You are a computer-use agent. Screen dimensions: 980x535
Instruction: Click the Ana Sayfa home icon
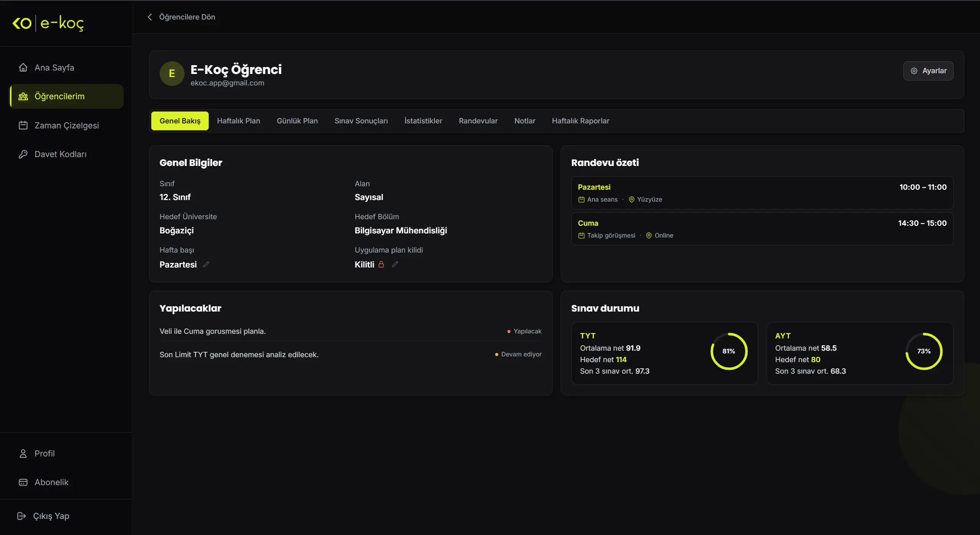click(23, 67)
